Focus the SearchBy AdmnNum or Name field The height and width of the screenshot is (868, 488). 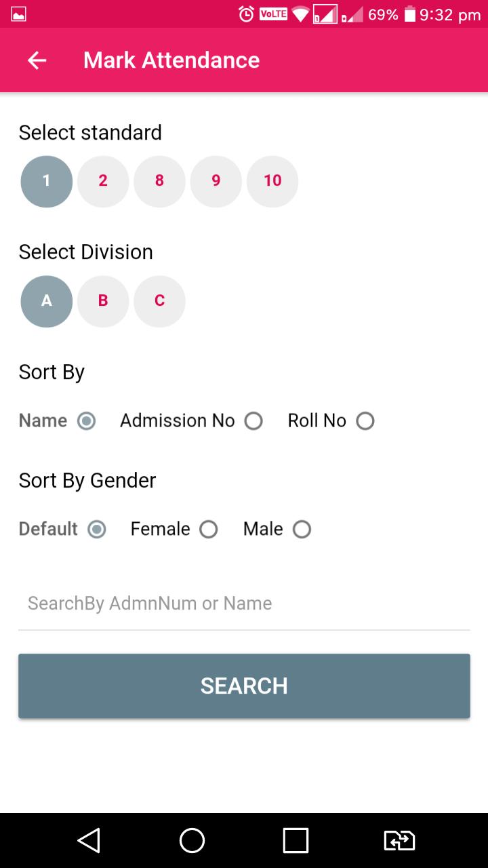244,604
